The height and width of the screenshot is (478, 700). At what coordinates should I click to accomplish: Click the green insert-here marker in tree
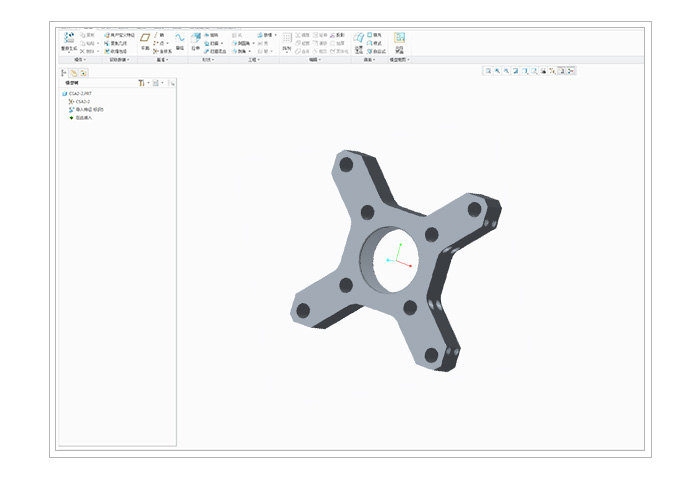71,117
